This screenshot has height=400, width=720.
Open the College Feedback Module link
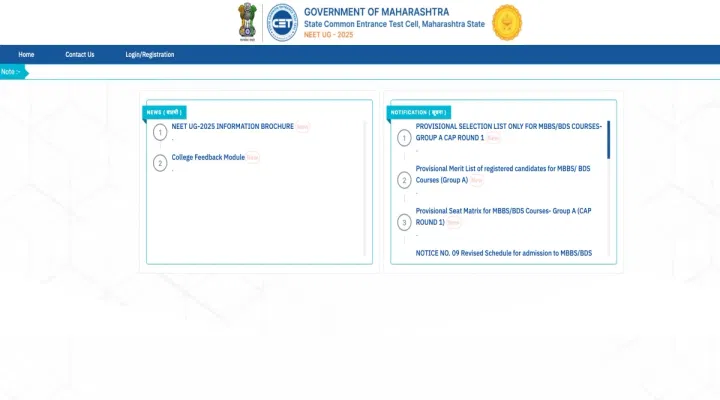click(x=207, y=157)
